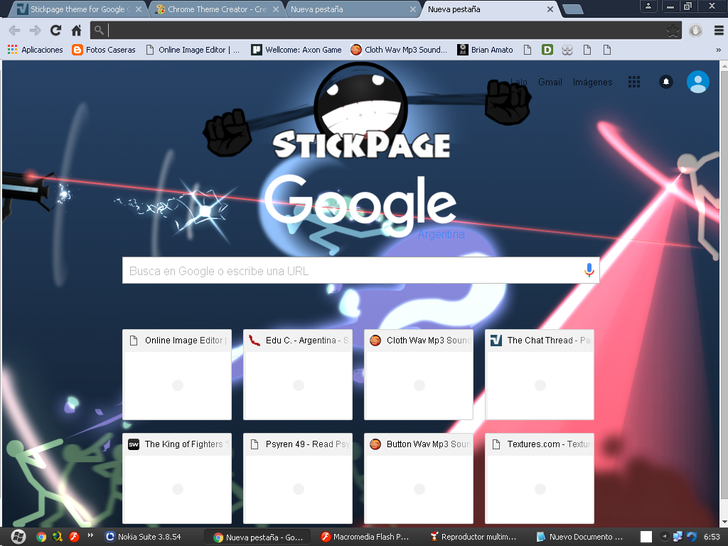Click the address bar field
The image size is (728, 546).
[385, 31]
